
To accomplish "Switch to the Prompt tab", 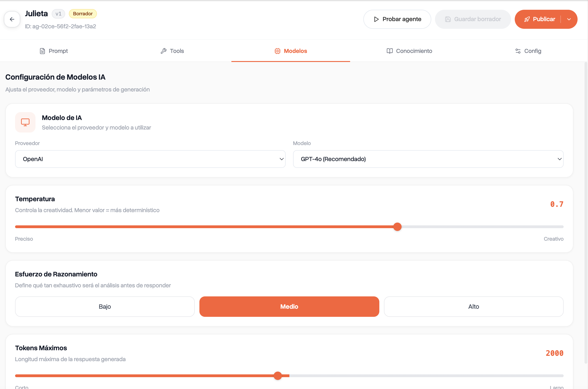I will coord(54,51).
